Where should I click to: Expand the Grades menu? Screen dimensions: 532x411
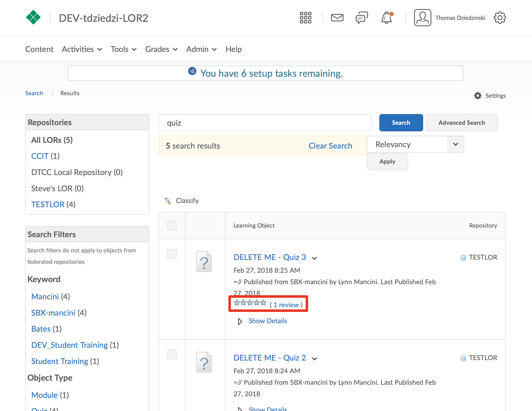pos(161,49)
